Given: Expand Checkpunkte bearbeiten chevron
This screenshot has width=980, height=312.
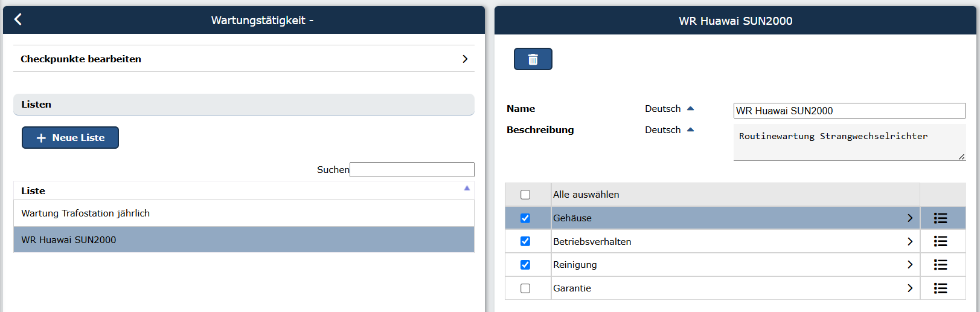Looking at the screenshot, I should click(465, 59).
